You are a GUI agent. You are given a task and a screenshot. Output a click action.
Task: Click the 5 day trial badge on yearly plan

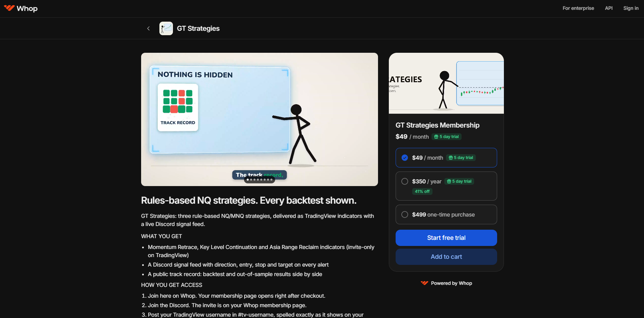[459, 181]
